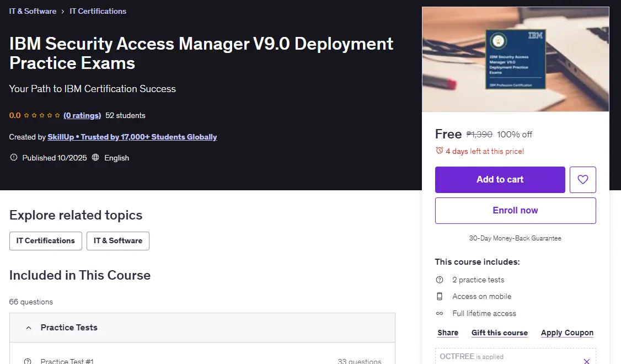Click the alarm clock icon by 4 days left
Viewport: 621px width, 364px height.
[439, 151]
